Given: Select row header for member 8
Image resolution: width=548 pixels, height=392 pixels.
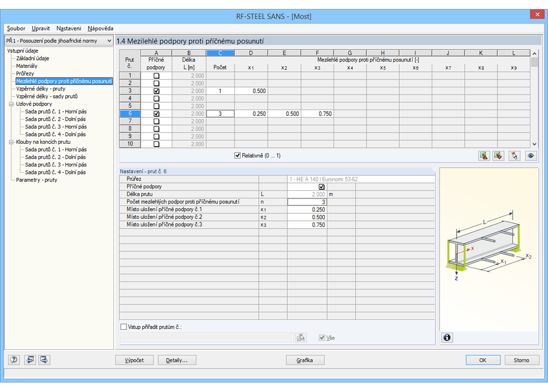Looking at the screenshot, I should point(130,129).
